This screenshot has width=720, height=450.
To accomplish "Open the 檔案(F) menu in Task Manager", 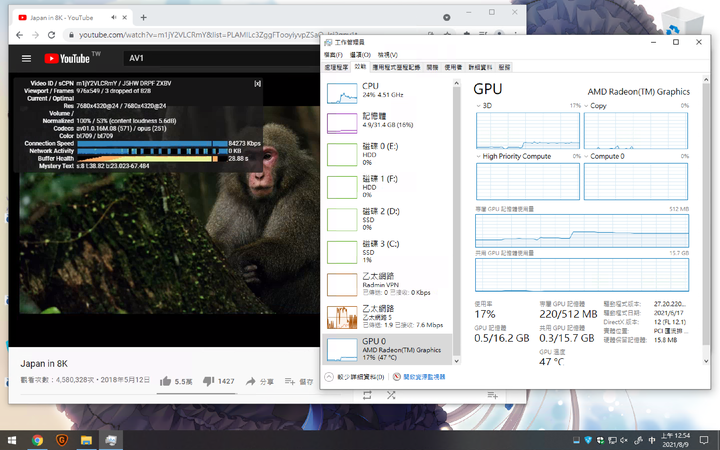I will (x=333, y=55).
